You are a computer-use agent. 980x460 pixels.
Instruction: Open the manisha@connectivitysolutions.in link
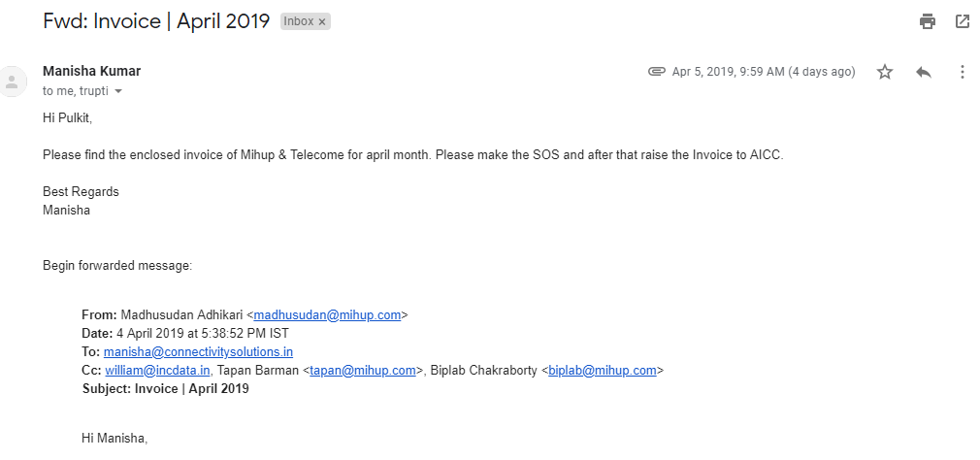pos(198,351)
